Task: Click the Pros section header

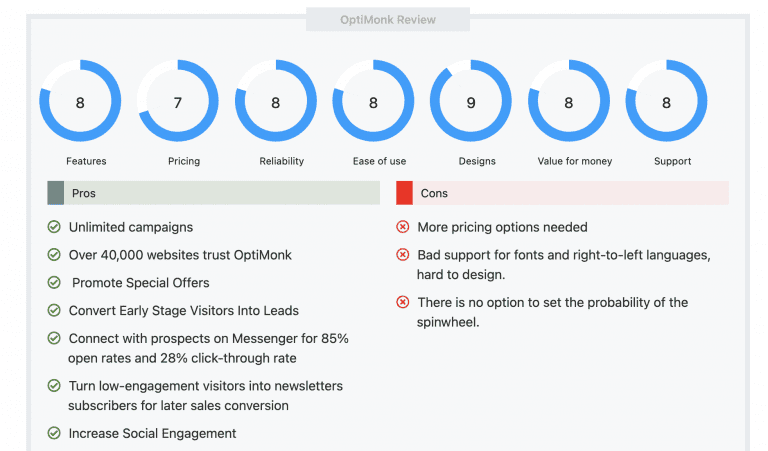Action: click(214, 193)
